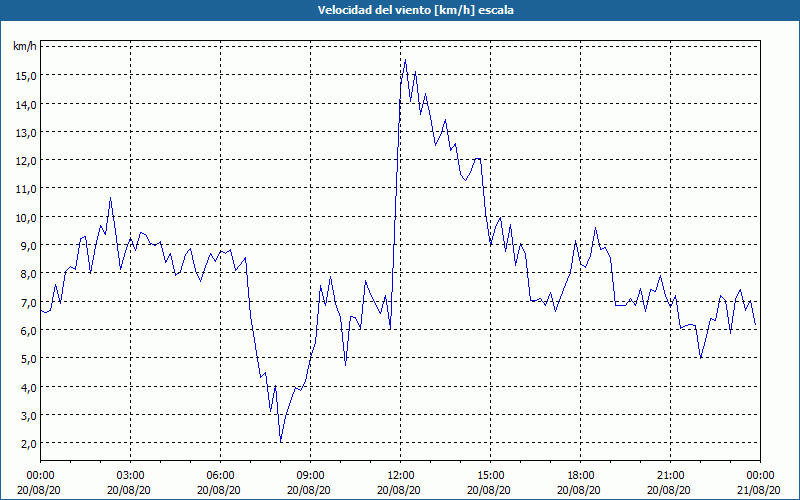Viewport: 800px width, 500px height.
Task: Select the '8,0' y-axis label
Action: [x=29, y=273]
